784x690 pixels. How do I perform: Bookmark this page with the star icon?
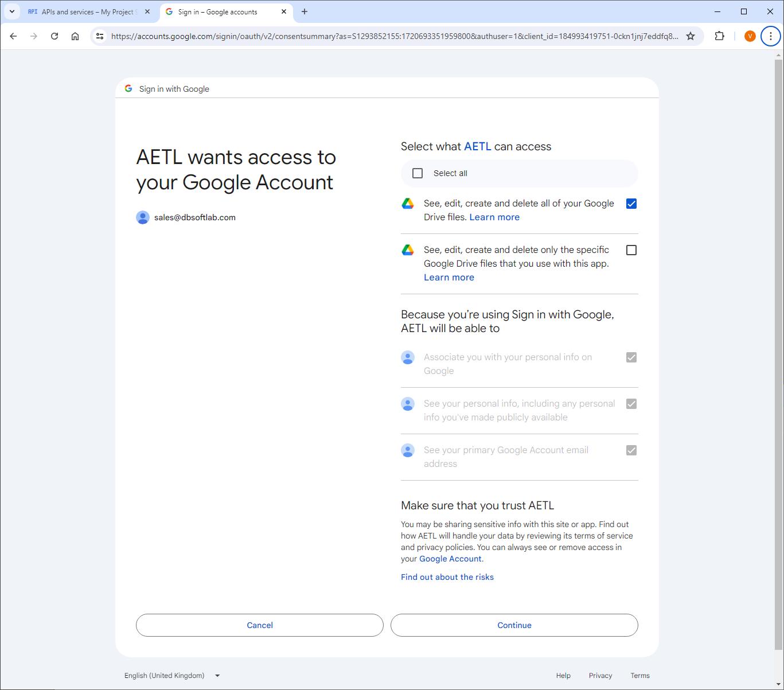[x=691, y=36]
